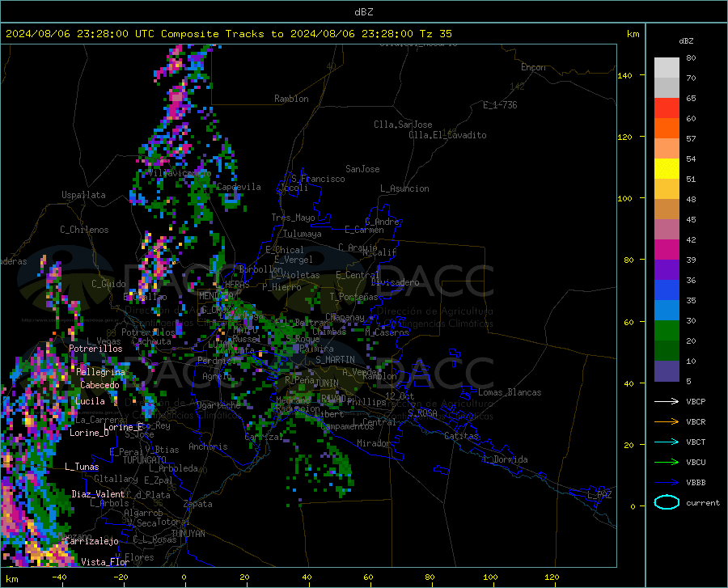Click the 'km' unit label top right
Viewport: 728px width, 588px height.
(x=633, y=34)
